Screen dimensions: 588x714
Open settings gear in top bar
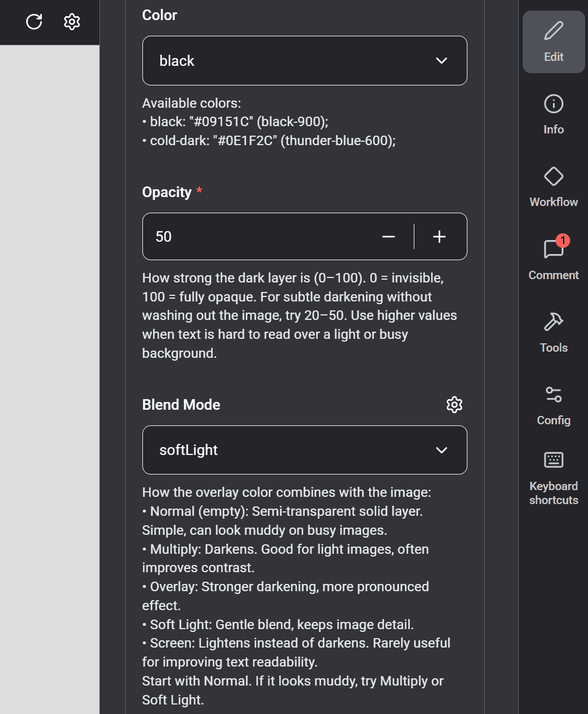click(x=72, y=22)
